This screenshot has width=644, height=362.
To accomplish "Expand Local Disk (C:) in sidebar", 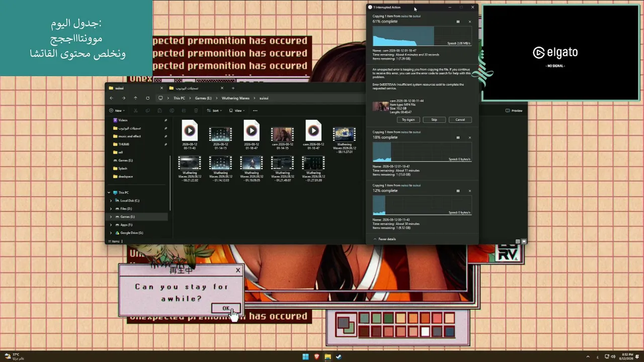I will 111,201.
